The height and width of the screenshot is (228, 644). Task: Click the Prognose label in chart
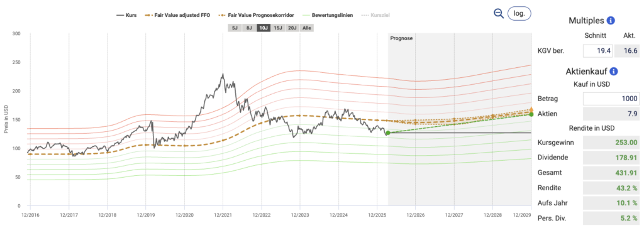point(401,38)
